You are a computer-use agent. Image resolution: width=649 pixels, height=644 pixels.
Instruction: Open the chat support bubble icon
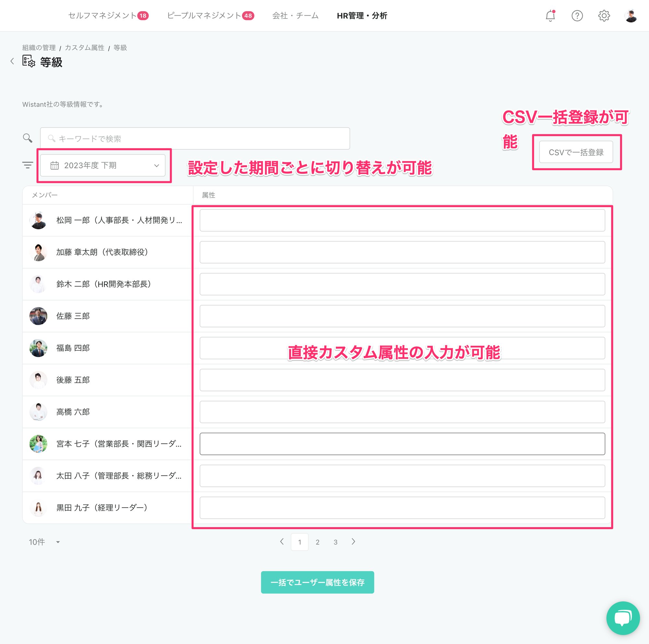[622, 618]
